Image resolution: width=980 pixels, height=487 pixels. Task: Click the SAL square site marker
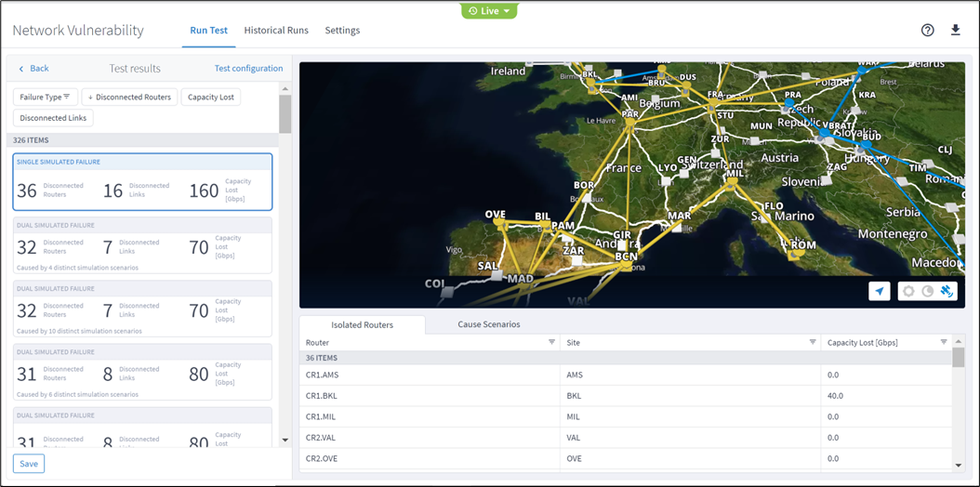(x=496, y=275)
